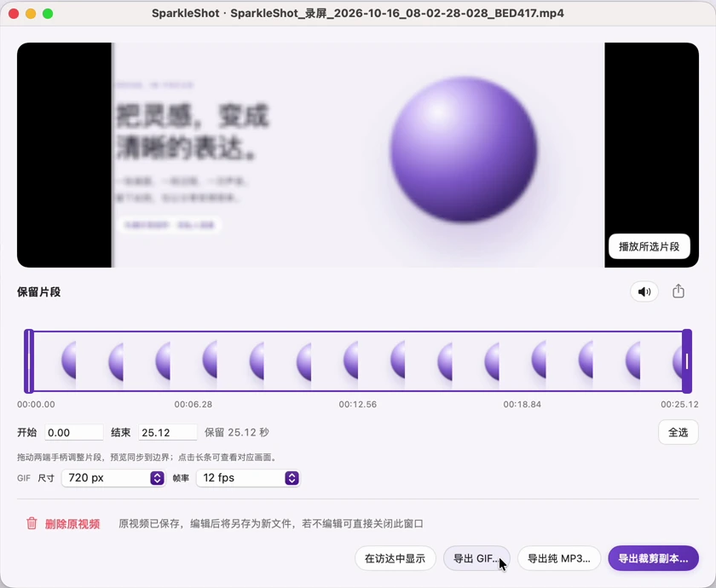Click the 00:25.12 timestamp label
Screen dimensions: 716x588
click(x=679, y=405)
